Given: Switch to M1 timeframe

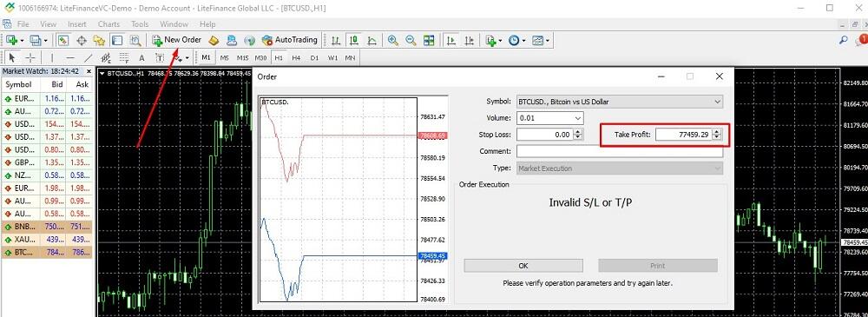Looking at the screenshot, I should pos(206,57).
